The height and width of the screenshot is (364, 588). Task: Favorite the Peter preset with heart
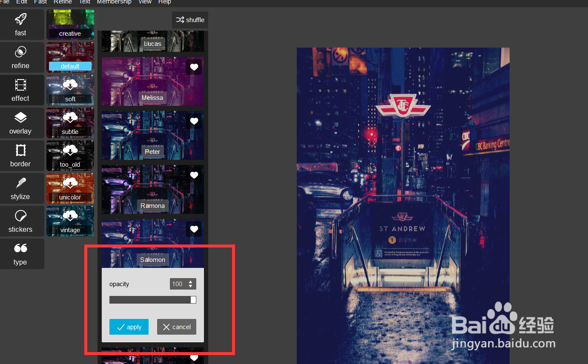(194, 121)
